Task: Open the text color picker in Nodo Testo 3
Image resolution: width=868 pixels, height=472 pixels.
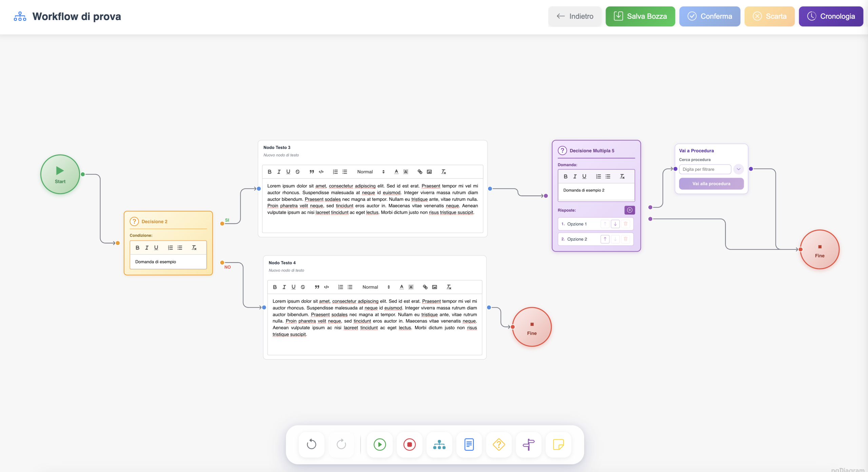Action: coord(396,172)
